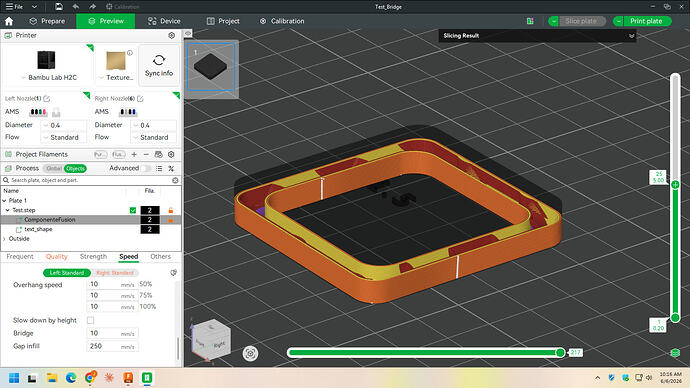Click the Purge button in Project Filaments
The image size is (690, 388).
click(x=101, y=154)
